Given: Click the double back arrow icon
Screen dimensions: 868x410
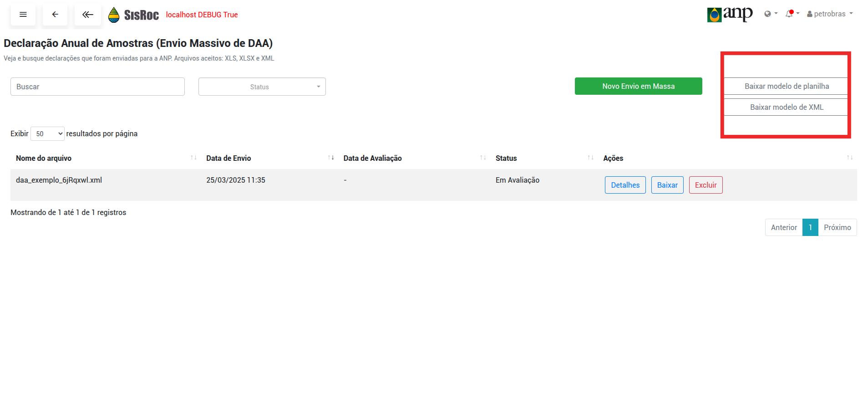Looking at the screenshot, I should [87, 15].
